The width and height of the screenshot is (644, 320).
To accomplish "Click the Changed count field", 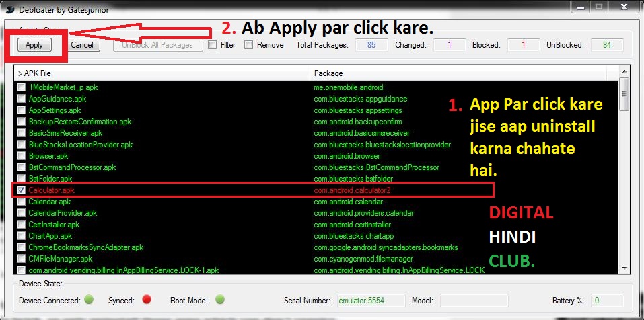I will coord(450,45).
